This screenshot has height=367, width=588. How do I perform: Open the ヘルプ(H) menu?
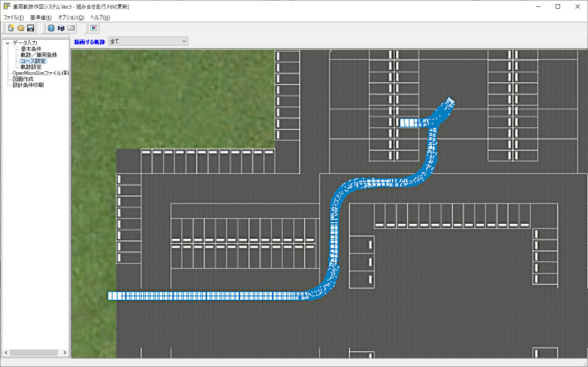click(x=100, y=18)
